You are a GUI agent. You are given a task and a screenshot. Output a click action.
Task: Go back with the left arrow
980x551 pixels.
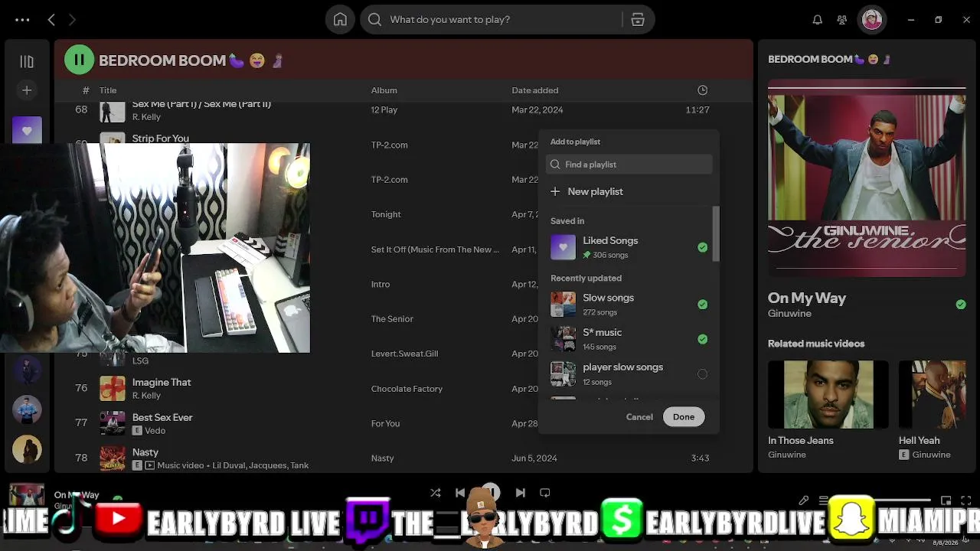(x=51, y=20)
